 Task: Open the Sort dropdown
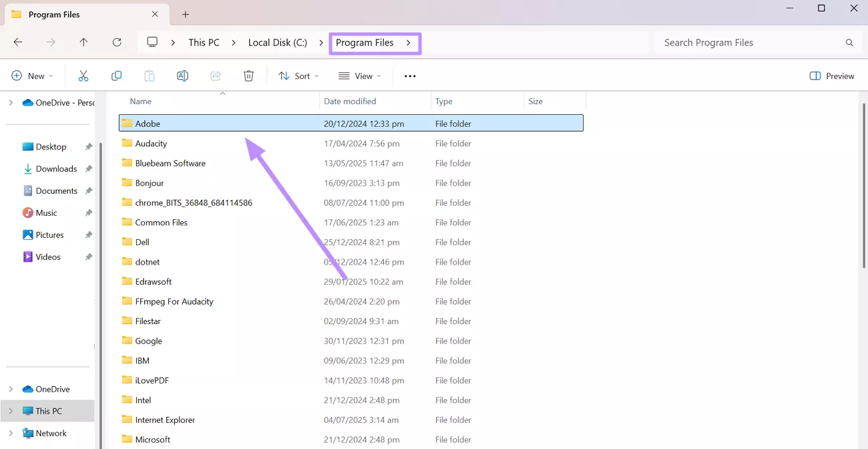point(298,76)
